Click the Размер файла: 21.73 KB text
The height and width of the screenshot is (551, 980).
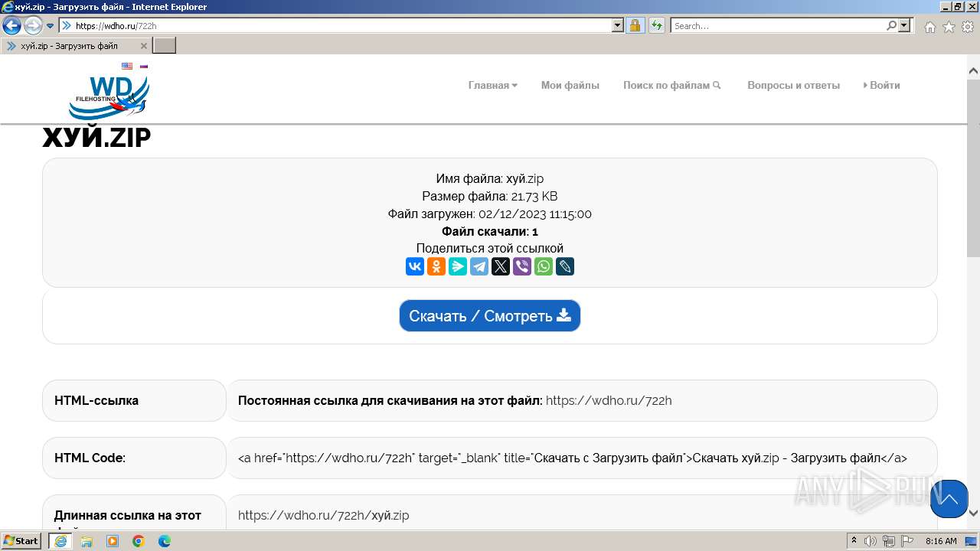tap(490, 196)
